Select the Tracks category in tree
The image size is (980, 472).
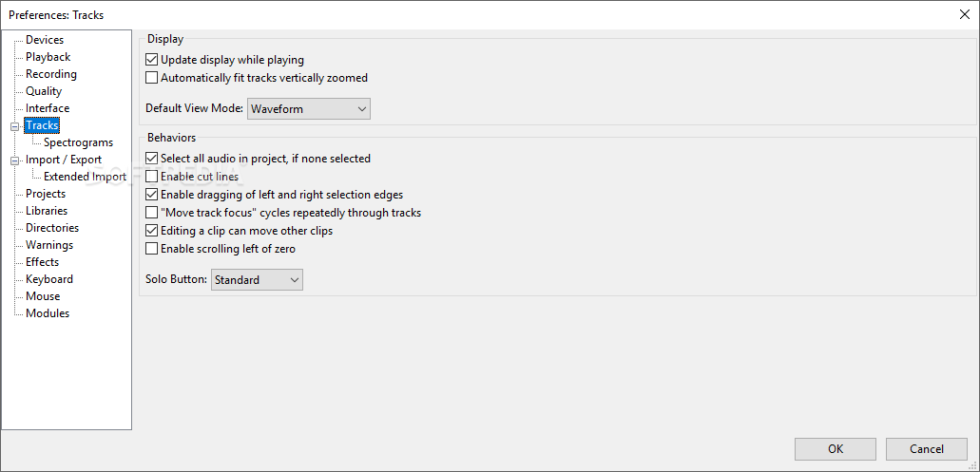click(42, 125)
